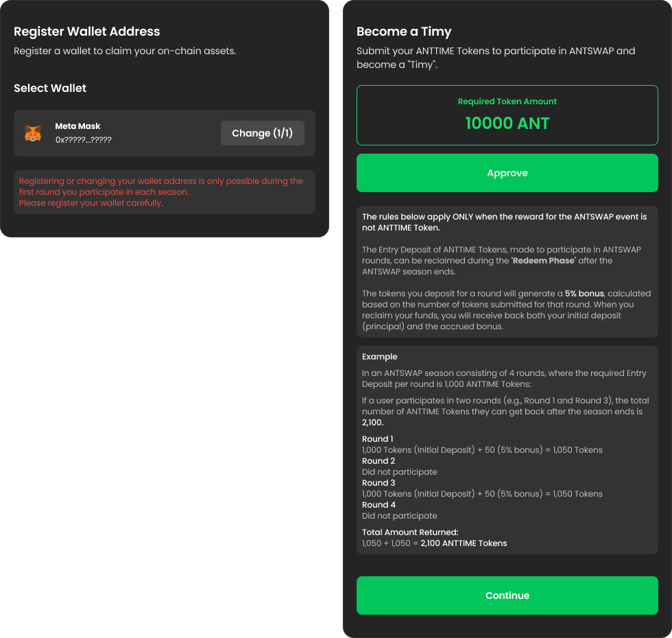Click the Register Wallet Address heading
Image resolution: width=672 pixels, height=638 pixels.
pos(87,32)
